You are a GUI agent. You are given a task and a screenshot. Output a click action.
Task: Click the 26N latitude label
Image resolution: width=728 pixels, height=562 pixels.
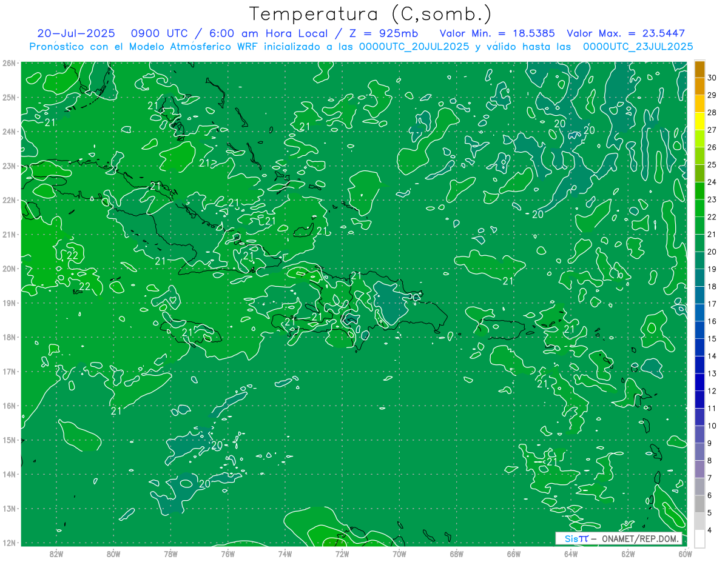(x=8, y=63)
